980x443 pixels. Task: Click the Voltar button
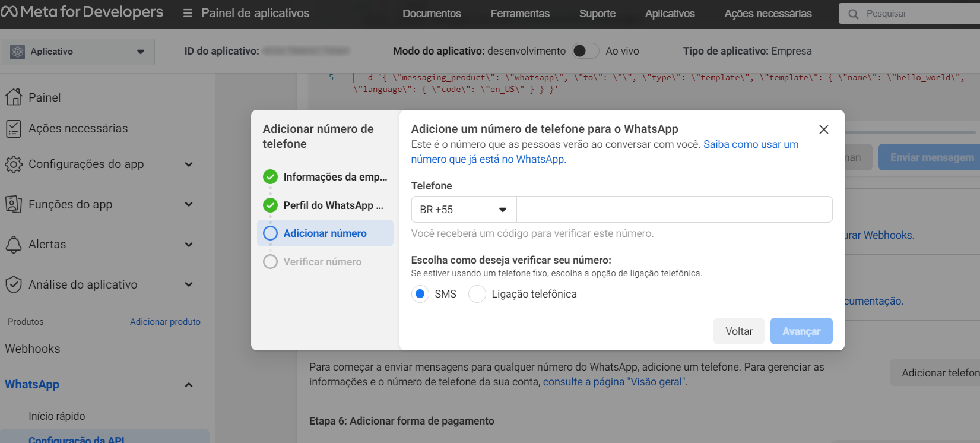click(739, 331)
